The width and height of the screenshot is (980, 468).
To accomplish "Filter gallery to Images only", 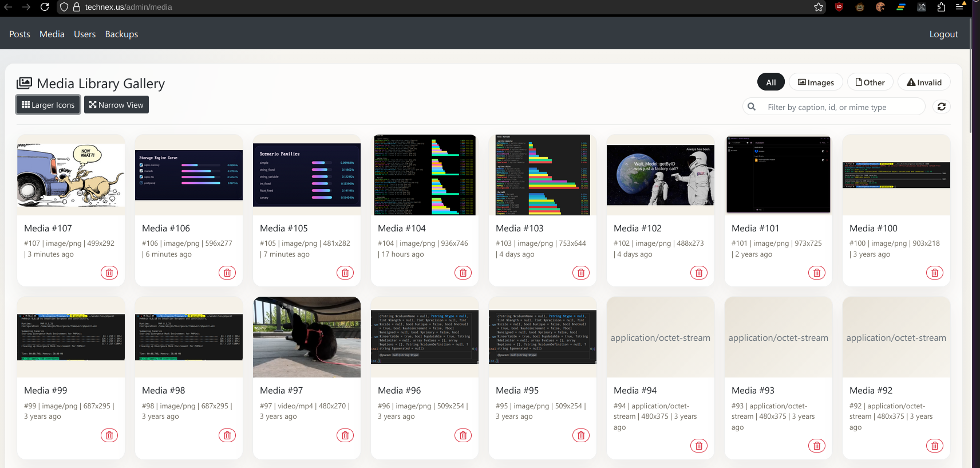I will (x=816, y=82).
